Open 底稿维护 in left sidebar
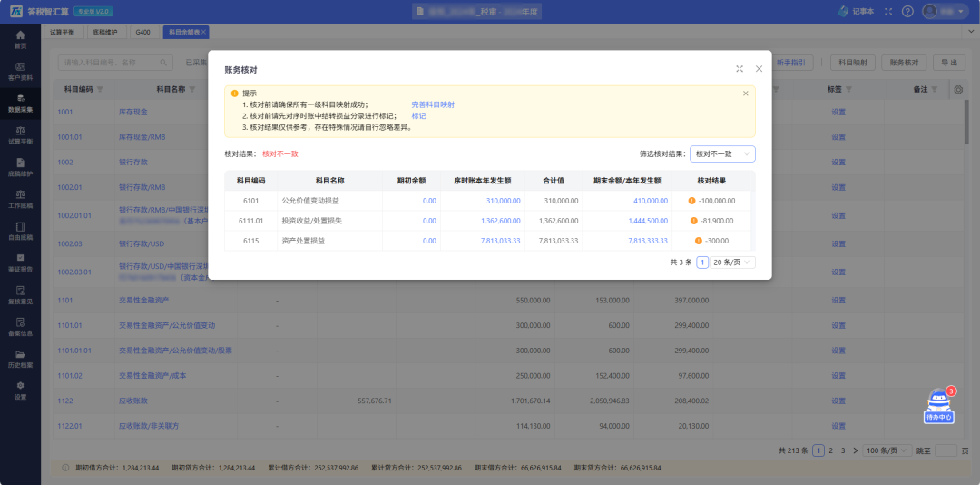 21,166
